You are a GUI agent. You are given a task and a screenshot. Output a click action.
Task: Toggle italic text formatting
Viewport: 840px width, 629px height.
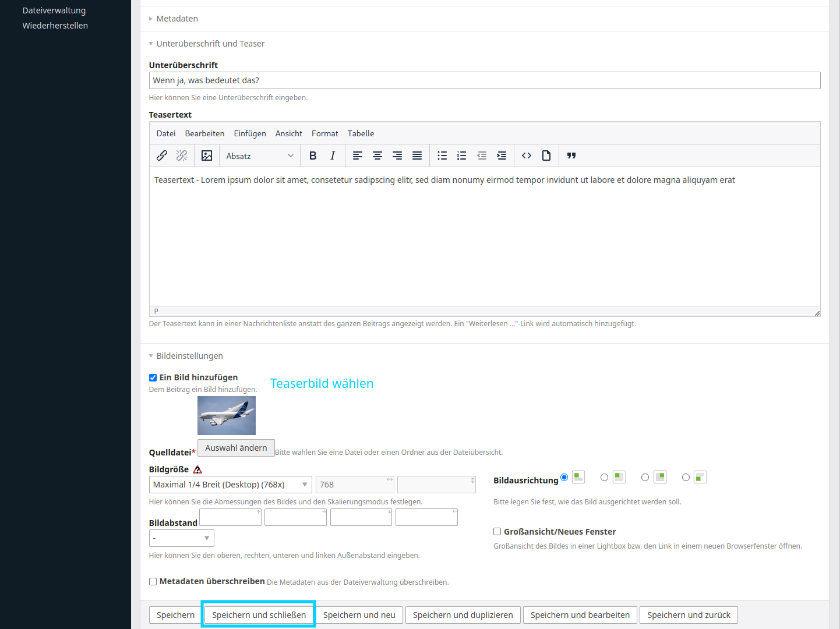click(x=333, y=156)
